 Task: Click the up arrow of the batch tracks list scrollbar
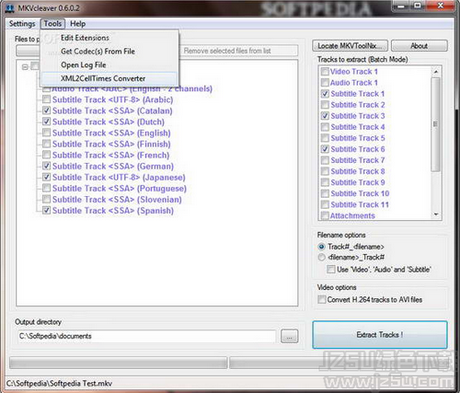tap(436, 71)
